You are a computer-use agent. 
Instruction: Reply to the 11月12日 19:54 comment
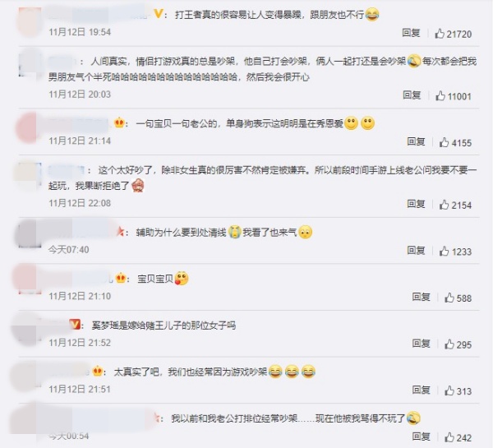[x=411, y=33]
